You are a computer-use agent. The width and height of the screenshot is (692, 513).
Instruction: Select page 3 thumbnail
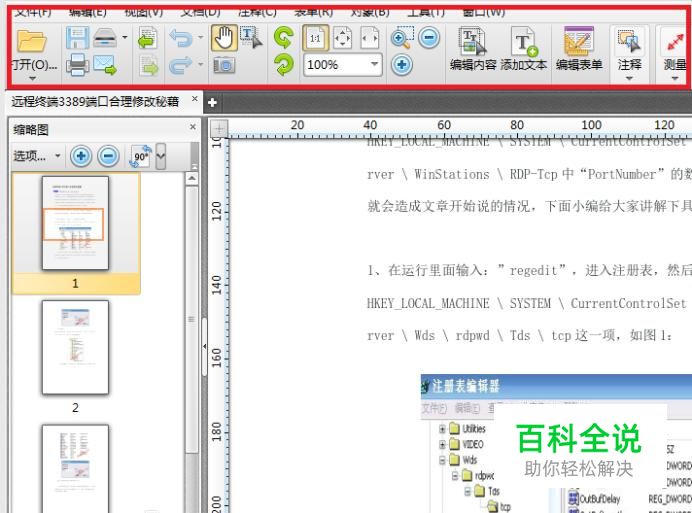(x=75, y=468)
